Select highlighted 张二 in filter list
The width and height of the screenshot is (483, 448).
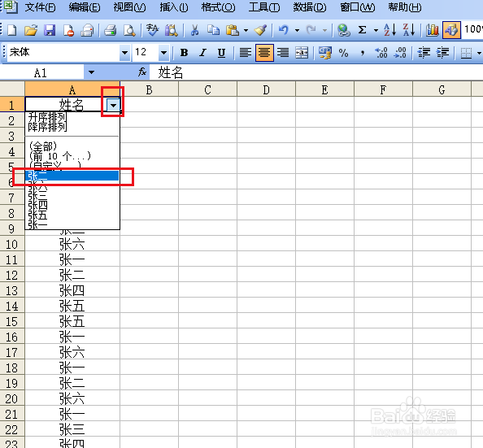point(72,176)
